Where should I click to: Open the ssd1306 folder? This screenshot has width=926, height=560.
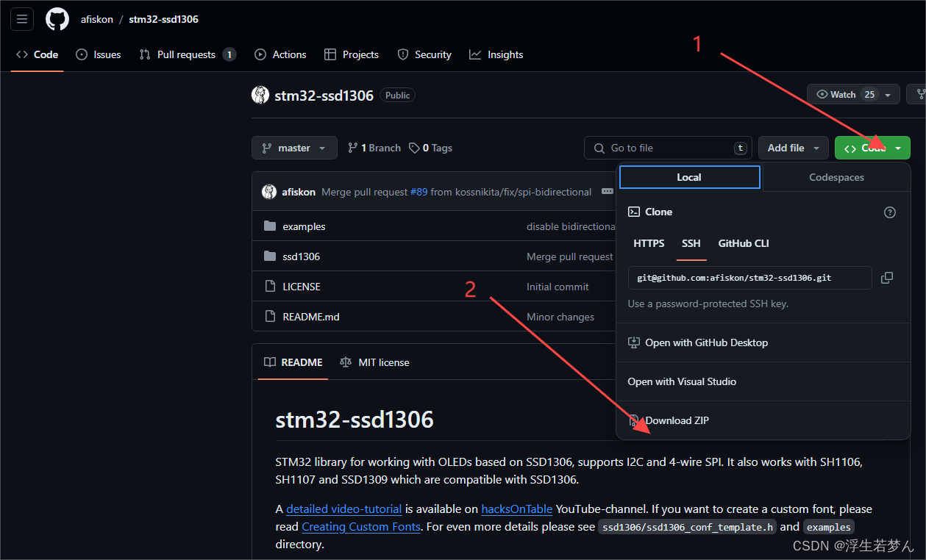click(302, 256)
